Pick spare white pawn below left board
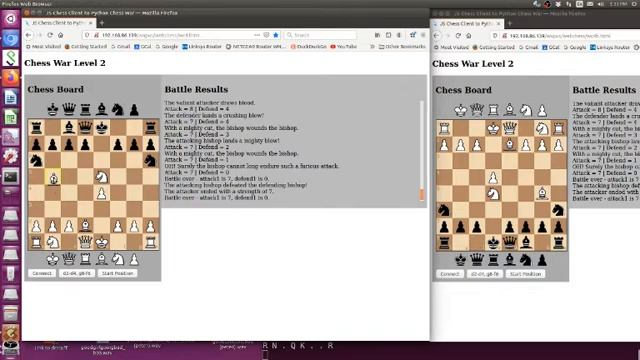The image size is (640, 360). click(x=134, y=259)
